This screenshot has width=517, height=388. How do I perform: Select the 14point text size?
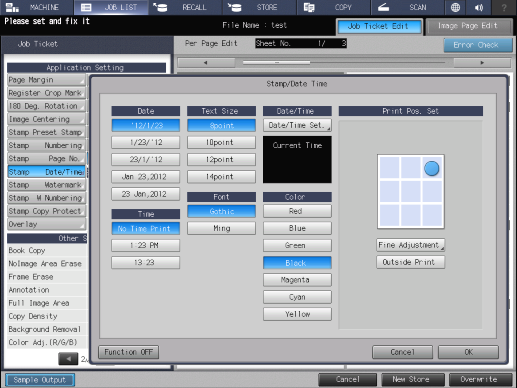point(221,177)
